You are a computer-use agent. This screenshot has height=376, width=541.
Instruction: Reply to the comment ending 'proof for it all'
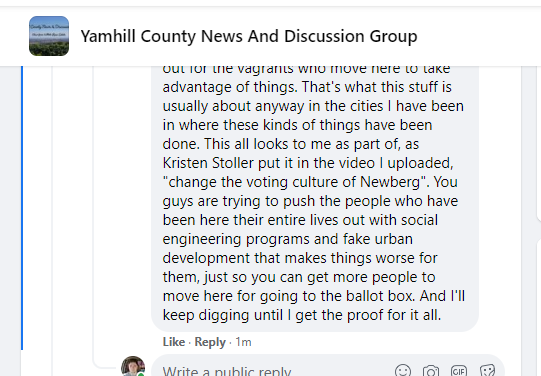click(x=210, y=342)
